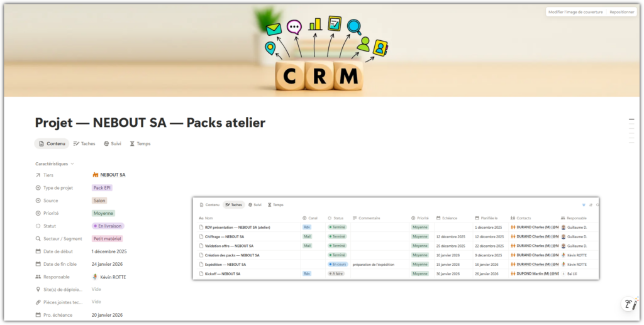The width and height of the screenshot is (644, 325).
Task: Click the Date de début calendar icon
Action: (38, 251)
